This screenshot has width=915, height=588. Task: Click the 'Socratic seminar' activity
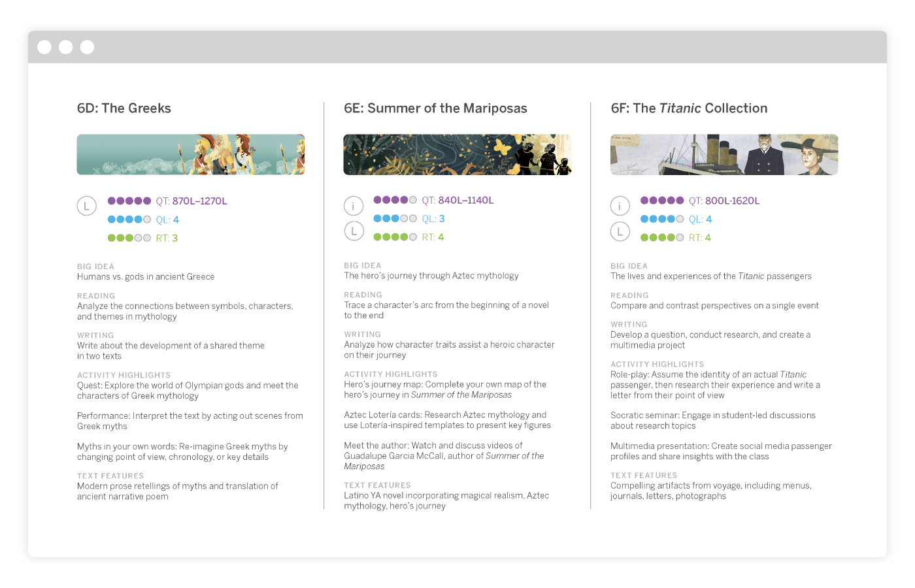tap(713, 421)
